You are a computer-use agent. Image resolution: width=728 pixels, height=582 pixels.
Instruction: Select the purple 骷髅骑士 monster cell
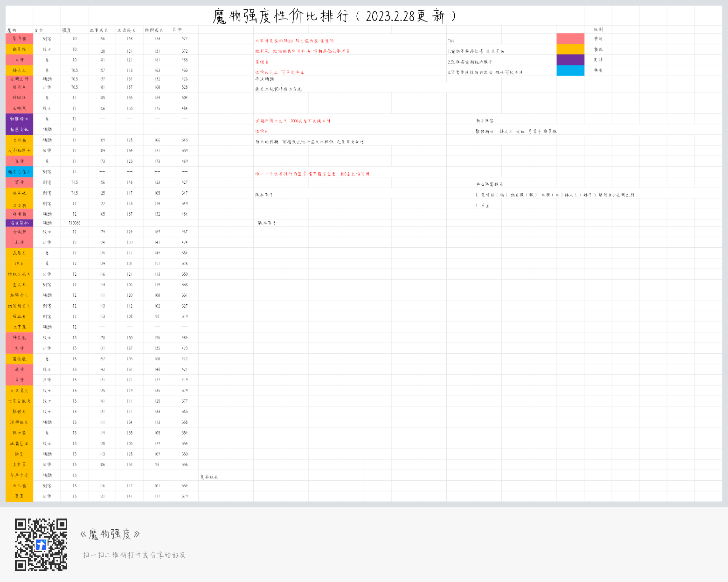pyautogui.click(x=19, y=119)
